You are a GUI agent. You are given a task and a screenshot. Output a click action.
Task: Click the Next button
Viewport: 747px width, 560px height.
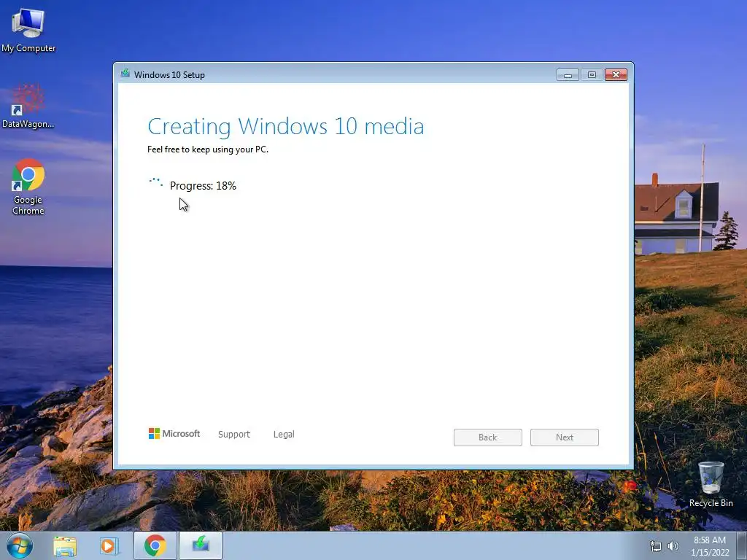[x=565, y=437]
